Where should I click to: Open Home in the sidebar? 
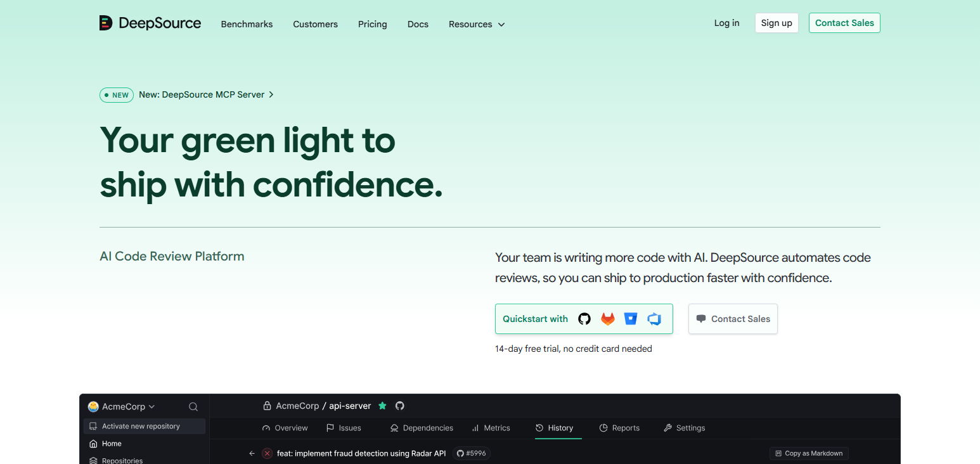[x=105, y=444]
